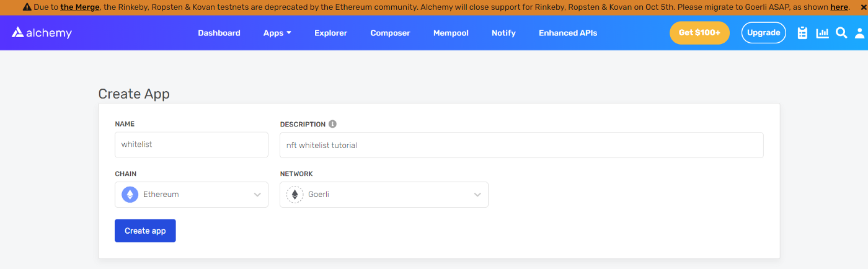Go to the Dashboard tab
Screen dimensions: 868x269
(x=219, y=33)
